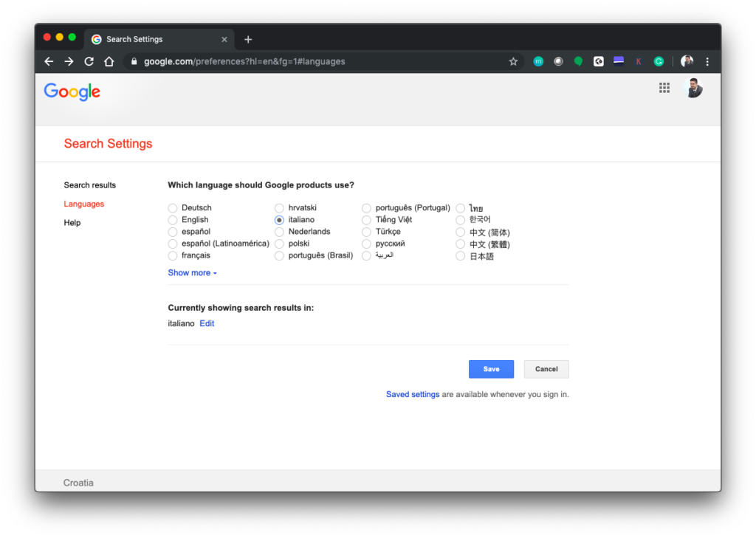Image resolution: width=756 pixels, height=538 pixels.
Task: Open the Help section
Action: point(72,223)
